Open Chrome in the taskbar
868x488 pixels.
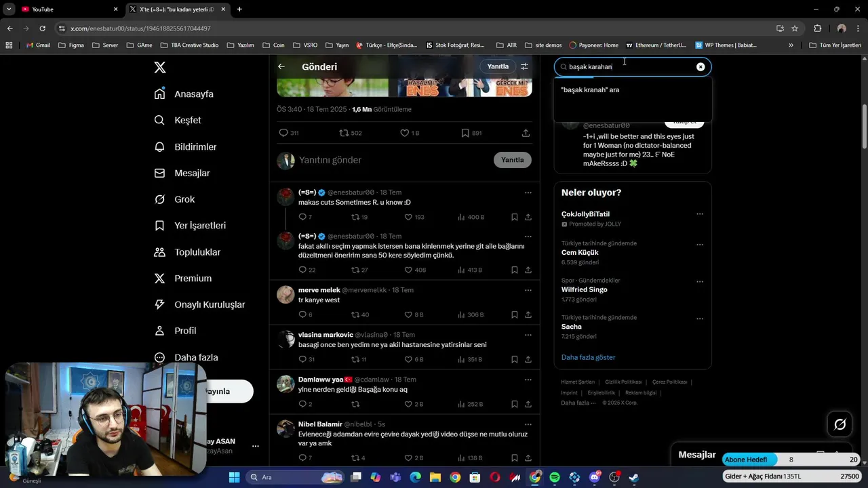click(x=455, y=477)
